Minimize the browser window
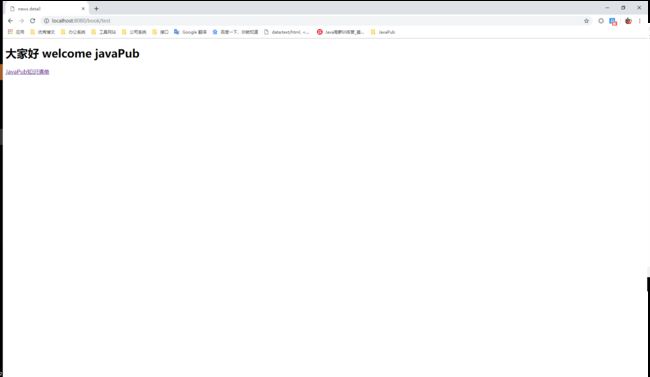 coord(607,7)
